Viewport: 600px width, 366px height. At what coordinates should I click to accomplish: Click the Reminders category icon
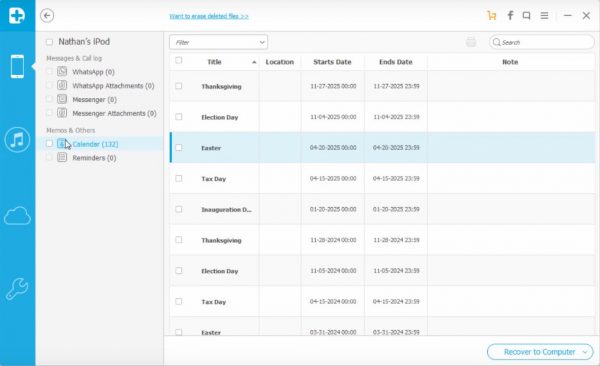pos(62,157)
